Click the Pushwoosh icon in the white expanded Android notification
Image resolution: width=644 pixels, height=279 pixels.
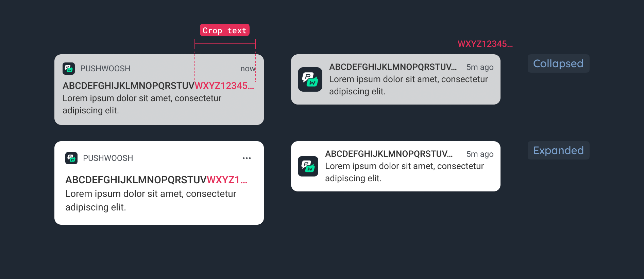coord(71,158)
